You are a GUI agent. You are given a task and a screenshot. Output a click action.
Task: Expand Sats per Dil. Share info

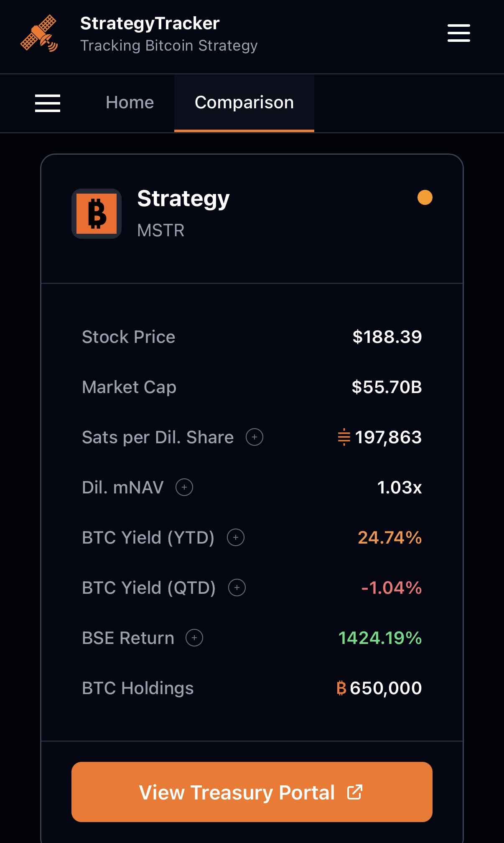coord(255,437)
